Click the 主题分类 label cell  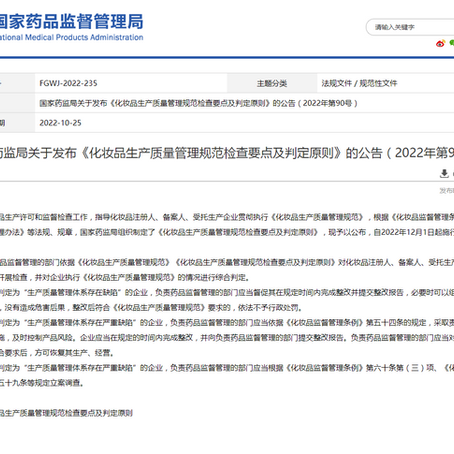click(272, 83)
